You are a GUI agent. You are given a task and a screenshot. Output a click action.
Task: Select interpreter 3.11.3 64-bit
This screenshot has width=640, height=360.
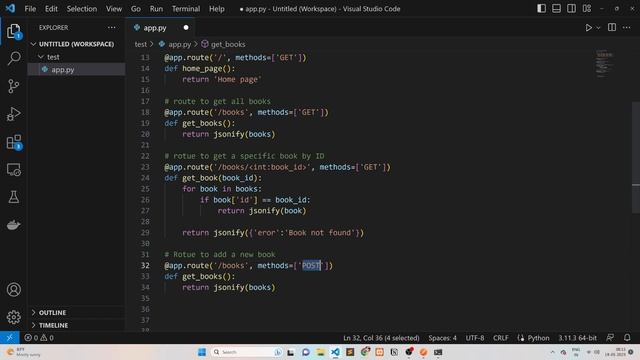click(x=578, y=338)
